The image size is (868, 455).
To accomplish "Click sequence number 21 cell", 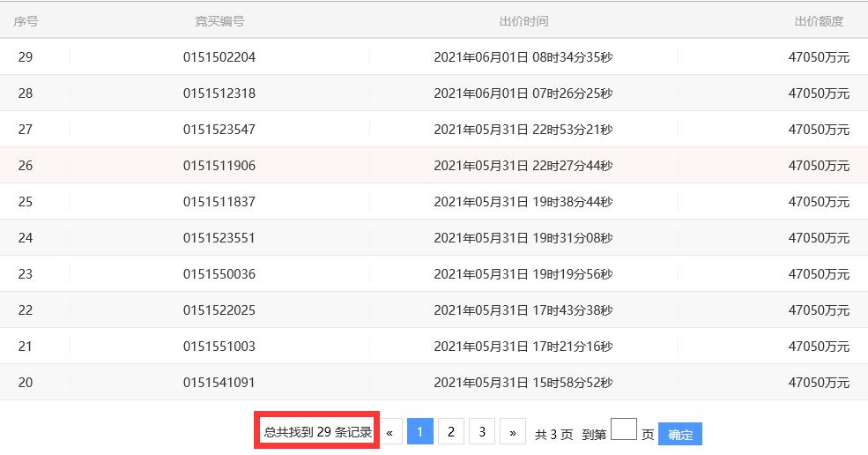I will click(x=26, y=346).
